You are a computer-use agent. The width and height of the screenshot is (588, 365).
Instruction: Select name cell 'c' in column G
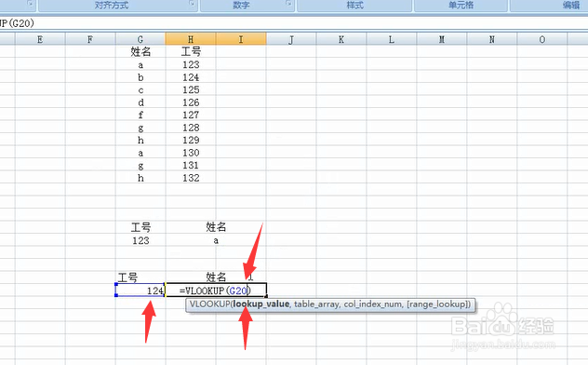coord(140,89)
